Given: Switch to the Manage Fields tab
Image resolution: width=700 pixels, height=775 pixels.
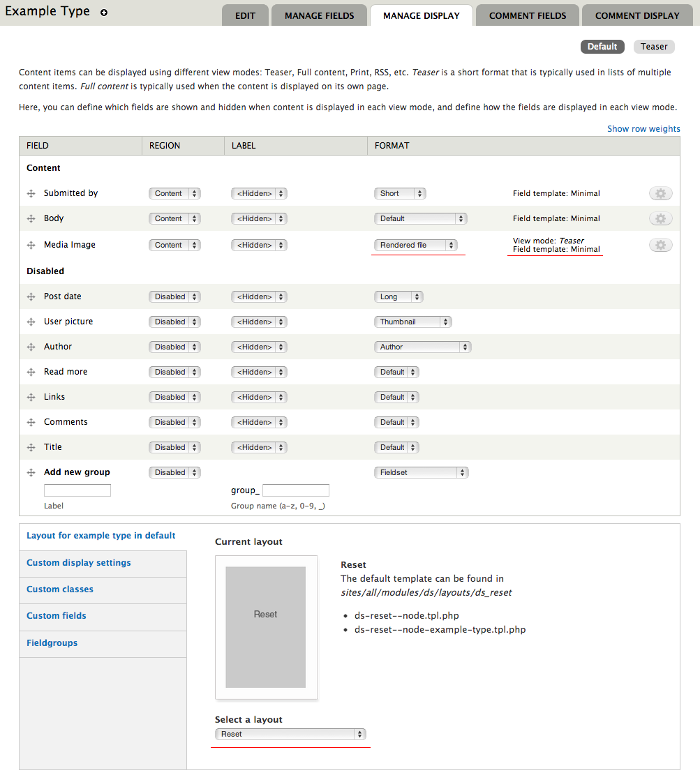Looking at the screenshot, I should [319, 15].
